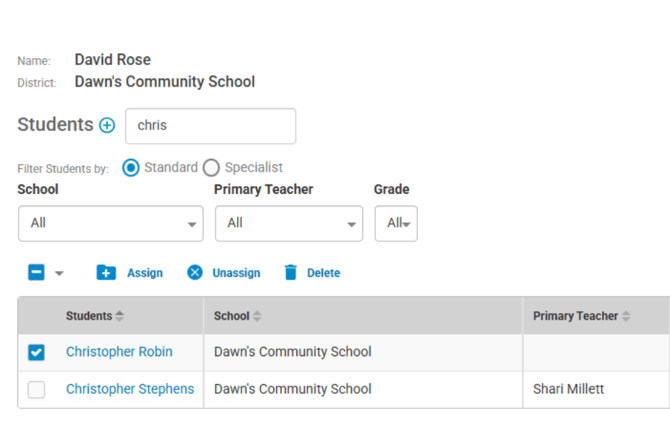Click the Assign folder icon

point(106,273)
